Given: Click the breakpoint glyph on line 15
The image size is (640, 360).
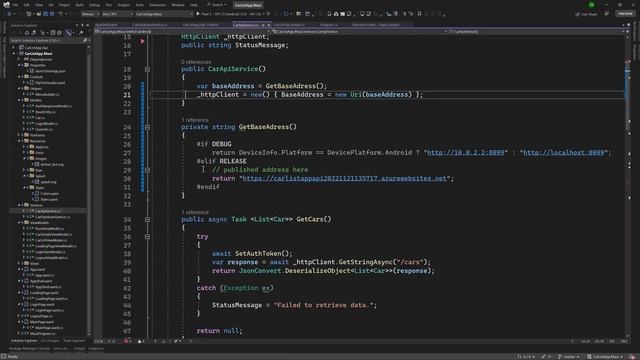Looking at the screenshot, I should click(142, 41).
